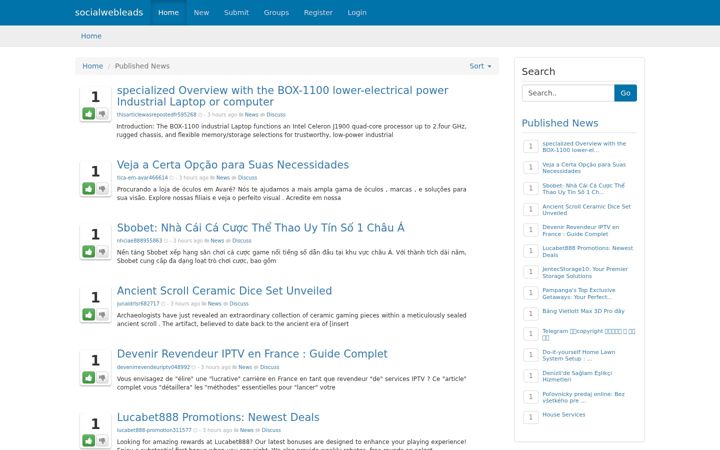This screenshot has width=720, height=450.
Task: Open sidebar link Do-it-yourself Home Lawn System Setup
Action: 579,355
